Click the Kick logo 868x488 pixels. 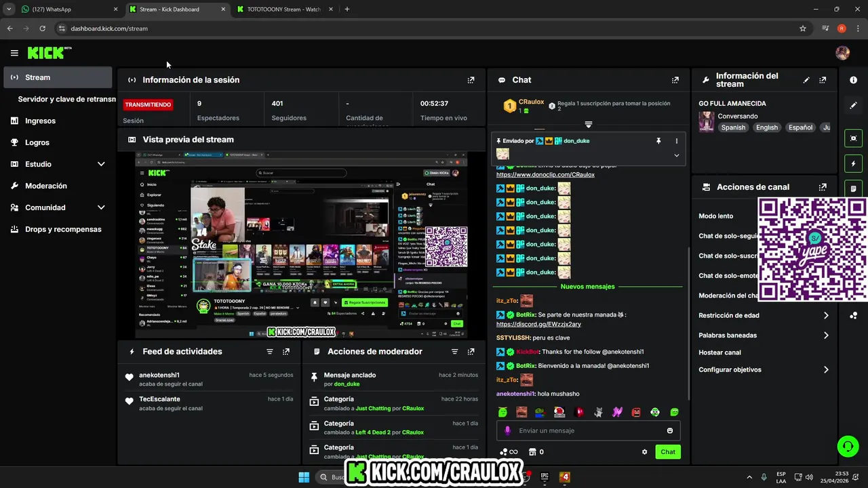click(49, 53)
